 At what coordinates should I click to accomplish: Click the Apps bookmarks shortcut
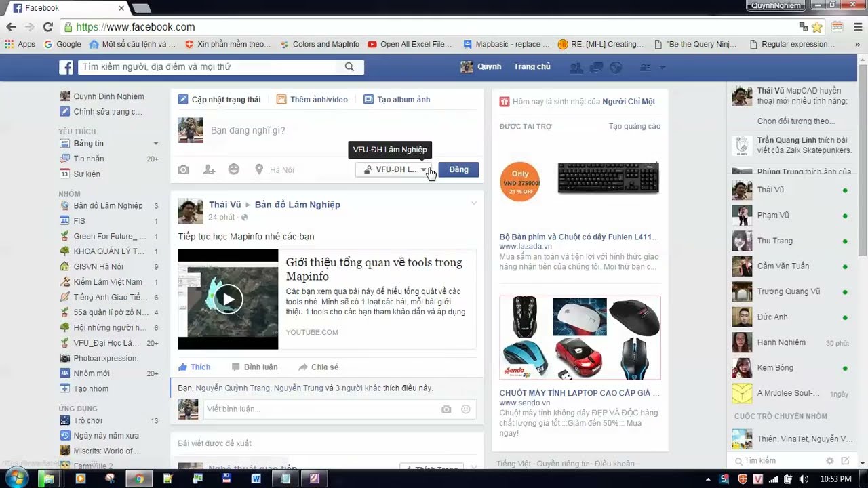click(20, 44)
